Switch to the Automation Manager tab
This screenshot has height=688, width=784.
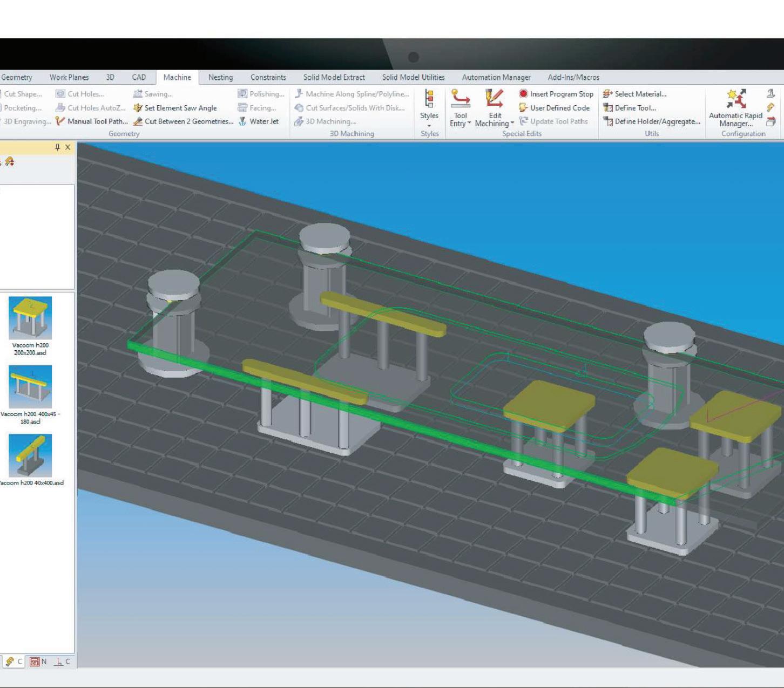coord(496,78)
